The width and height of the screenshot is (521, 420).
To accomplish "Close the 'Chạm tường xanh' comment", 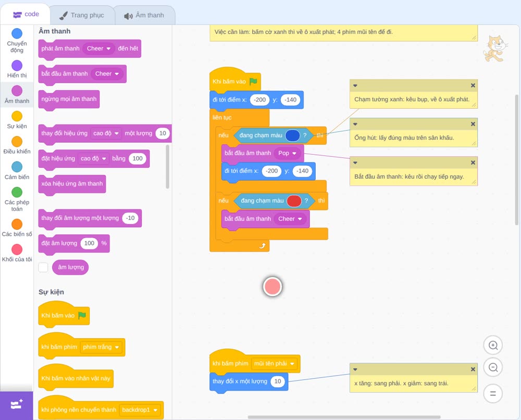I will click(473, 85).
